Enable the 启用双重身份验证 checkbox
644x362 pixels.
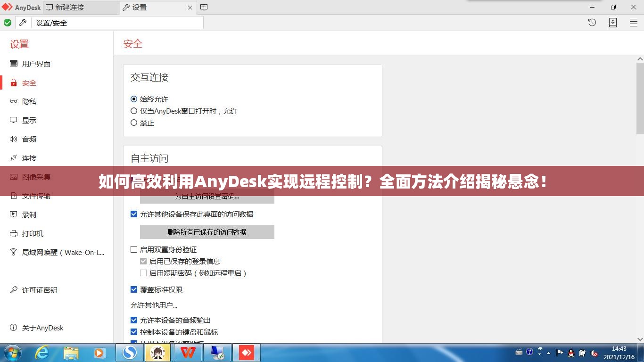point(134,249)
